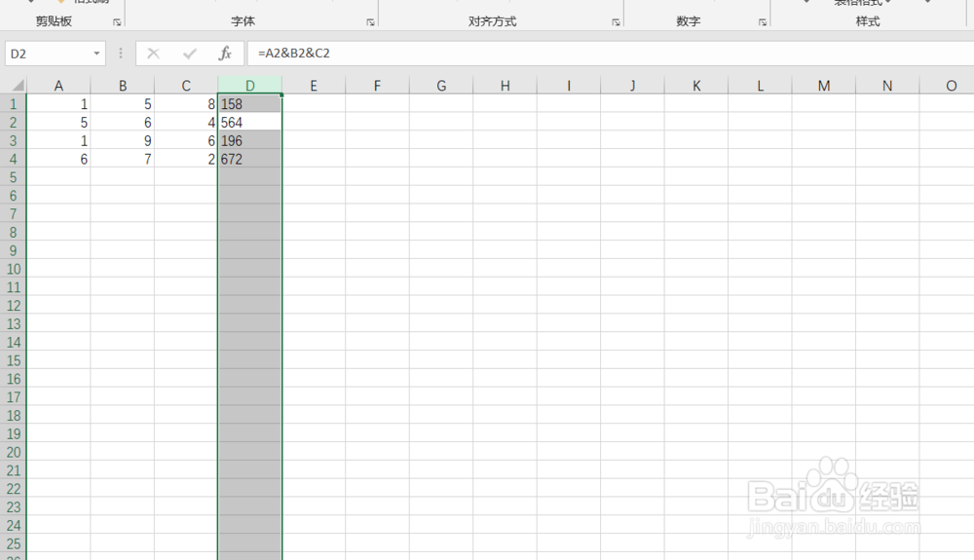Click cell D1 containing 158
974x560 pixels.
pyautogui.click(x=249, y=103)
